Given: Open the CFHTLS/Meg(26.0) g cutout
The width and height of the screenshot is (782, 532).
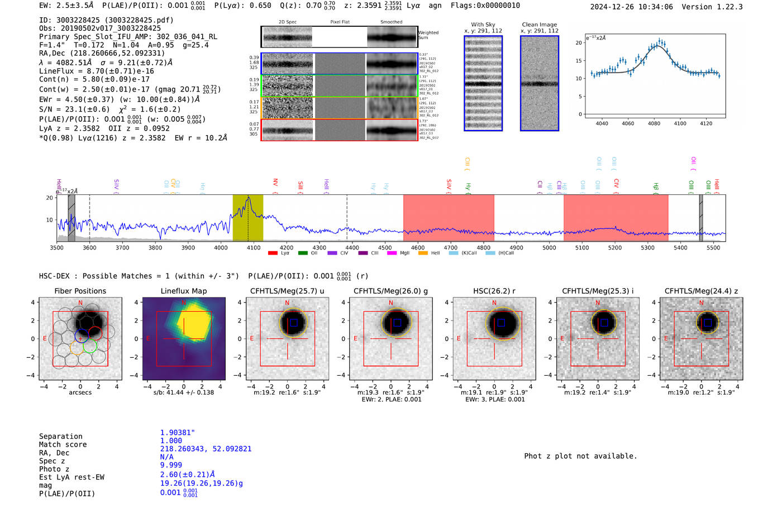Looking at the screenshot, I should tap(391, 339).
